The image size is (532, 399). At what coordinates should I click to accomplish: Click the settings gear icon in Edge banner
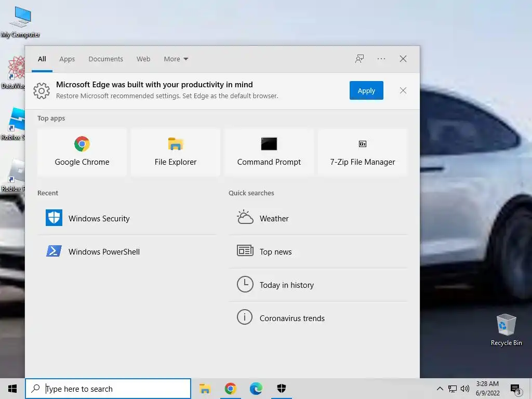tap(42, 90)
